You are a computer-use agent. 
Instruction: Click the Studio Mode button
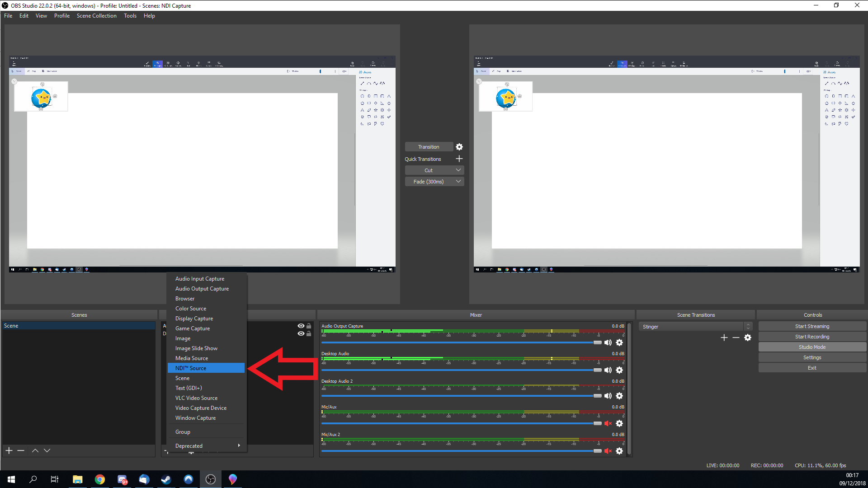[812, 347]
